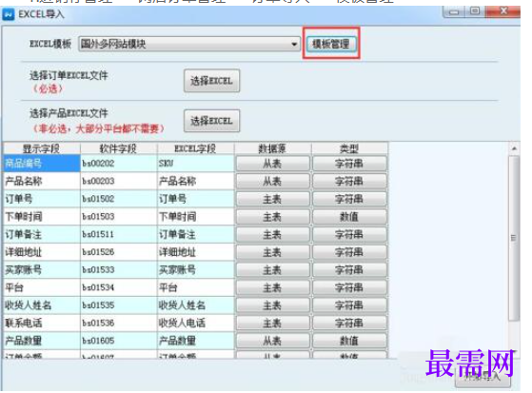Change 数值 type for 产品数量 row
Image resolution: width=532 pixels, height=393 pixels.
click(x=349, y=341)
